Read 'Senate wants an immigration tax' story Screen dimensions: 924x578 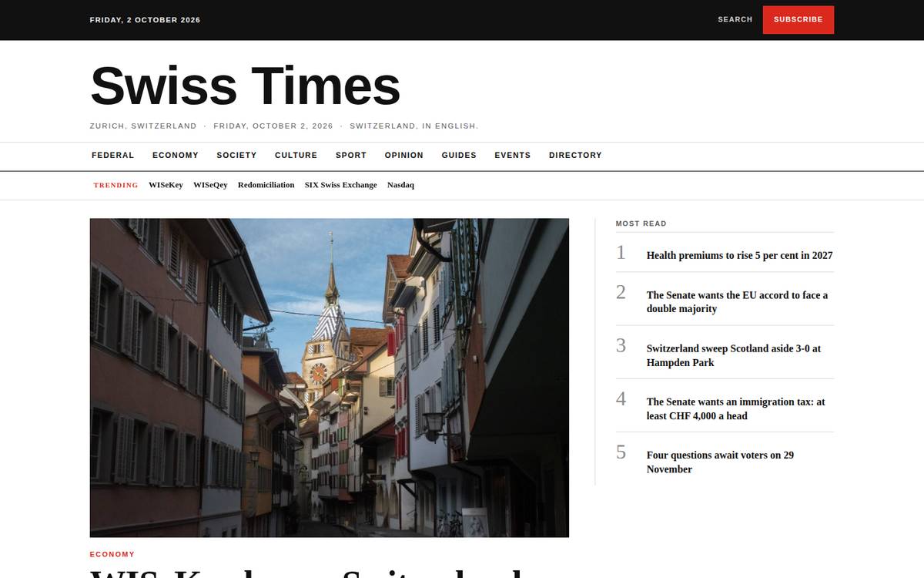coord(735,408)
